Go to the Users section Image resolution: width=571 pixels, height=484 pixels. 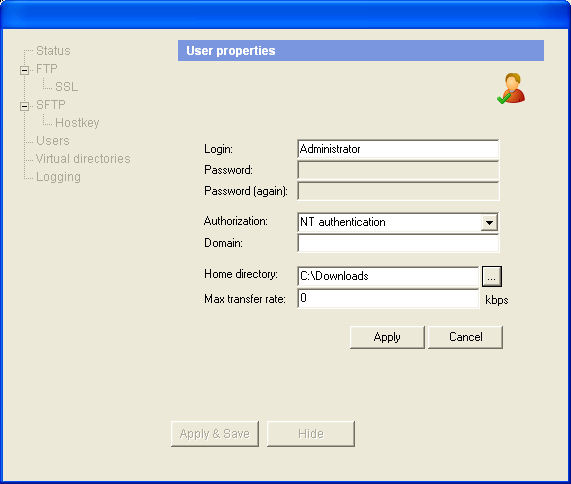pos(53,141)
